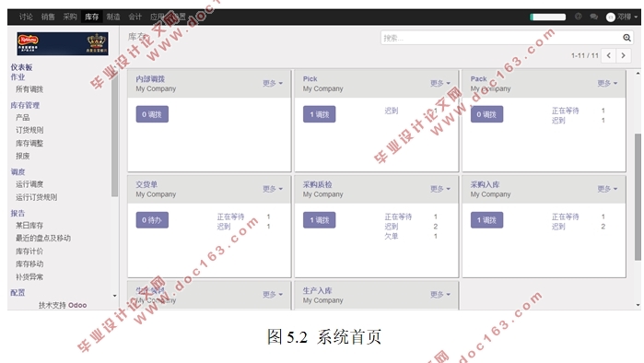Click the progress bar in top bar

coord(548,17)
